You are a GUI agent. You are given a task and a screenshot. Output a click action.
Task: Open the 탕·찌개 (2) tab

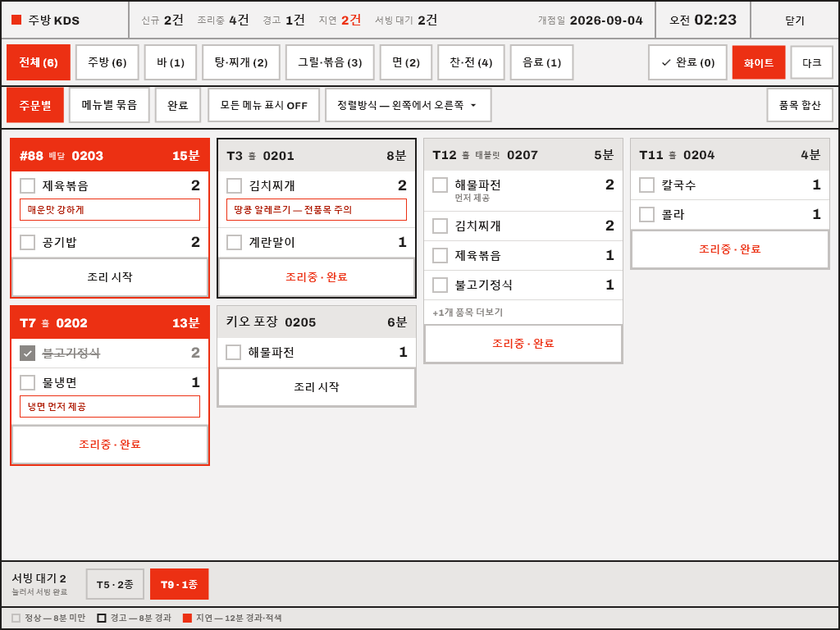coord(241,62)
